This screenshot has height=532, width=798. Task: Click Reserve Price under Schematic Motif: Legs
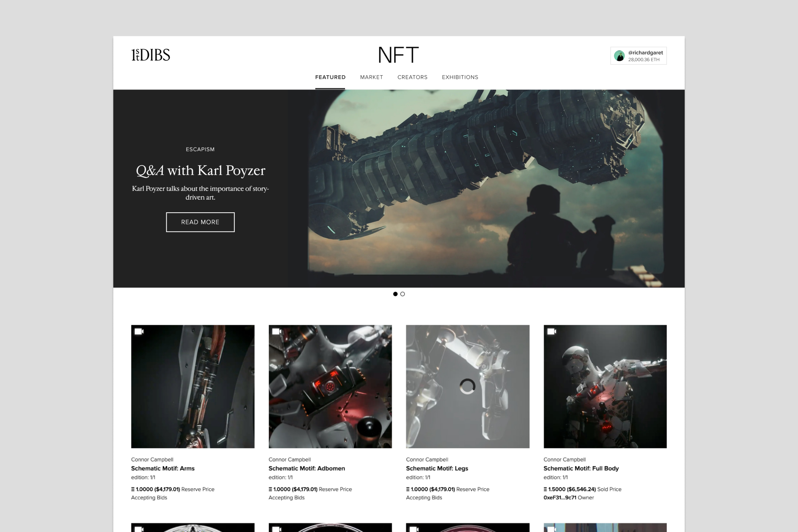[x=473, y=489]
